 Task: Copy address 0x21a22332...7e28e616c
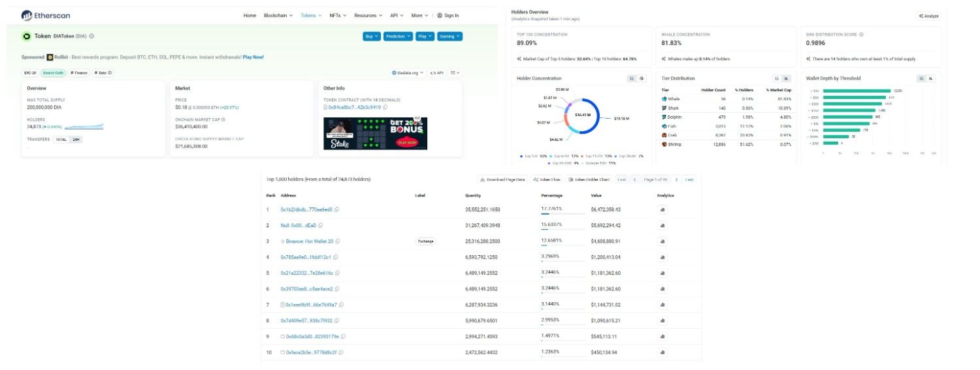pyautogui.click(x=338, y=273)
